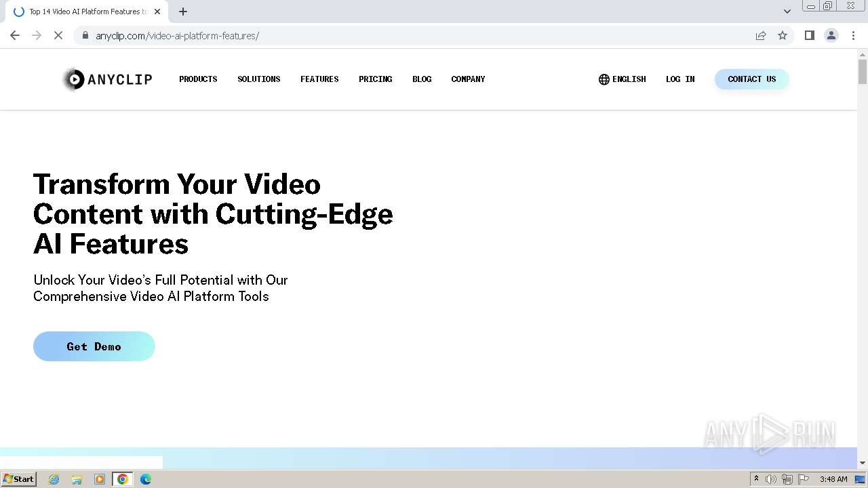Open the FEATURES menu

(x=319, y=79)
